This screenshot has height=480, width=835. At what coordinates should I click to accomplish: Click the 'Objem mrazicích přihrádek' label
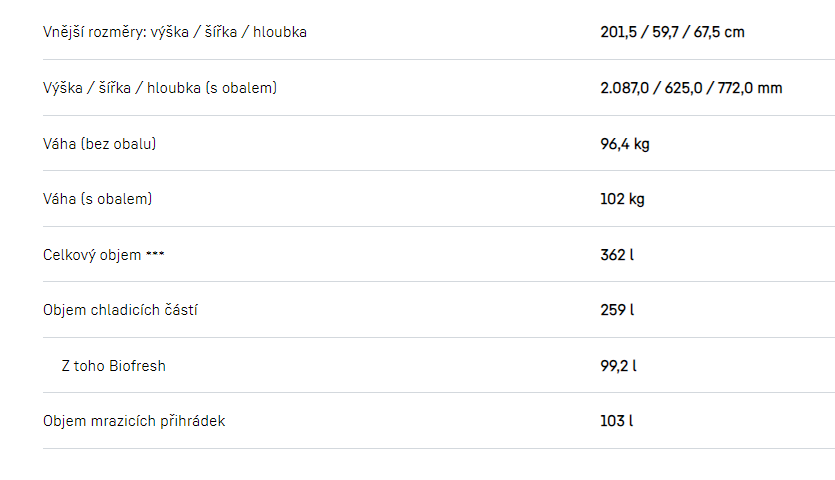[x=134, y=421]
